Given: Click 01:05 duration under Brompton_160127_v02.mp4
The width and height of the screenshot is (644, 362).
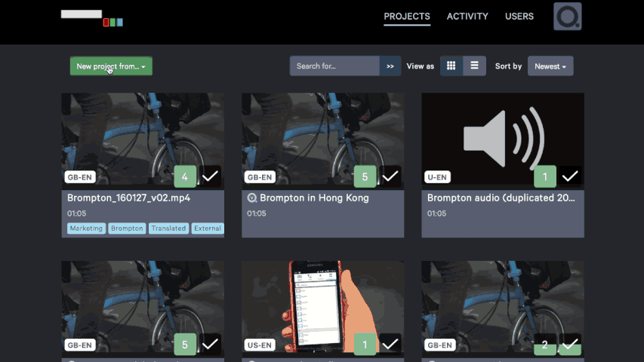Looking at the screenshot, I should 77,213.
